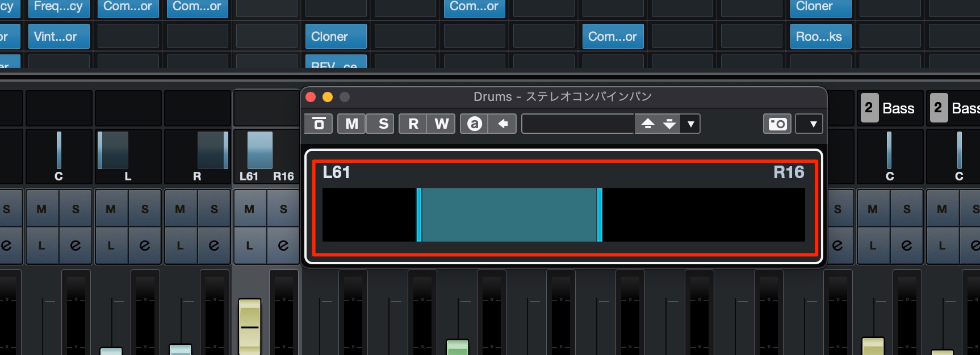The height and width of the screenshot is (355, 980).
Task: Open edit settings 'e' on L-panned channel
Action: click(145, 246)
